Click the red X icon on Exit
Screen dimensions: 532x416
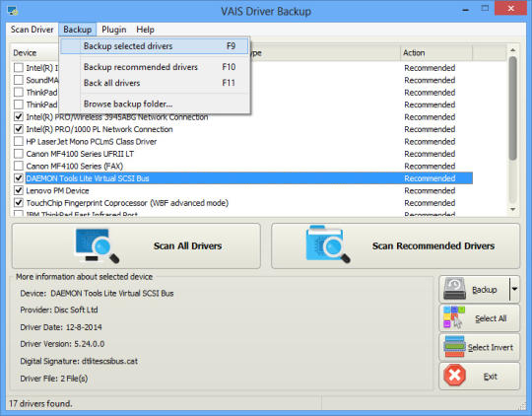coord(454,376)
